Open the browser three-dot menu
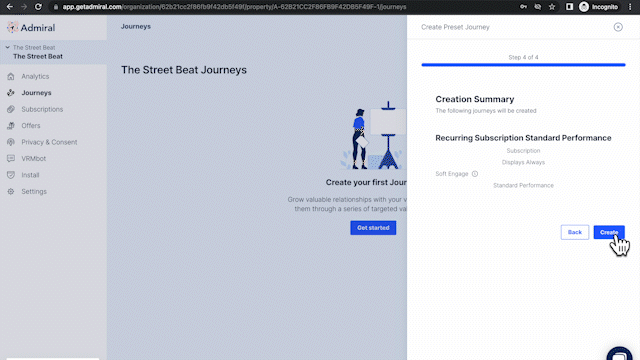The width and height of the screenshot is (640, 360). pos(630,7)
